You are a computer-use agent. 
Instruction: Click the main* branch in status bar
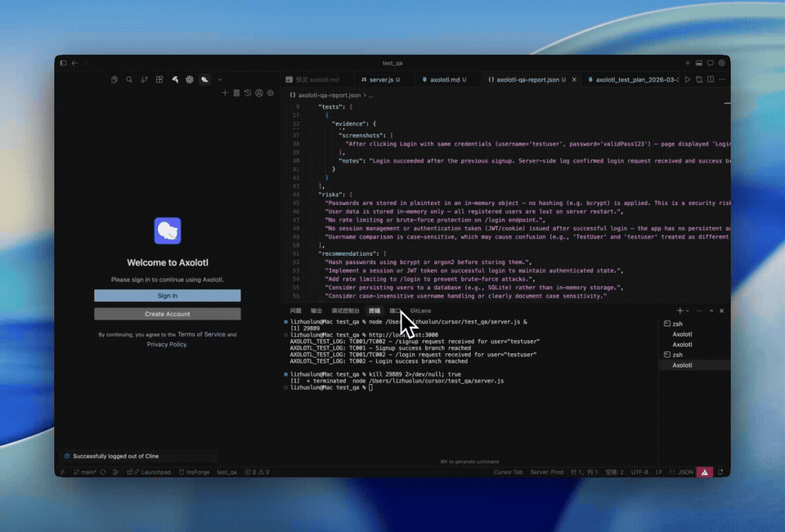click(85, 472)
